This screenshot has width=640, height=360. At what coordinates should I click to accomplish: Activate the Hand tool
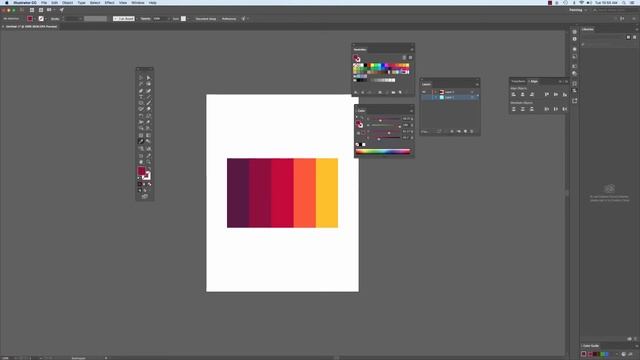pos(141,162)
